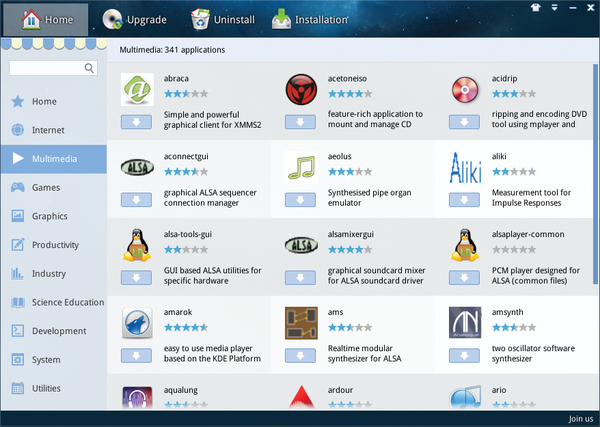Screen dimensions: 600x427
Task: Install acetoneiso with its download button
Action: pos(300,122)
